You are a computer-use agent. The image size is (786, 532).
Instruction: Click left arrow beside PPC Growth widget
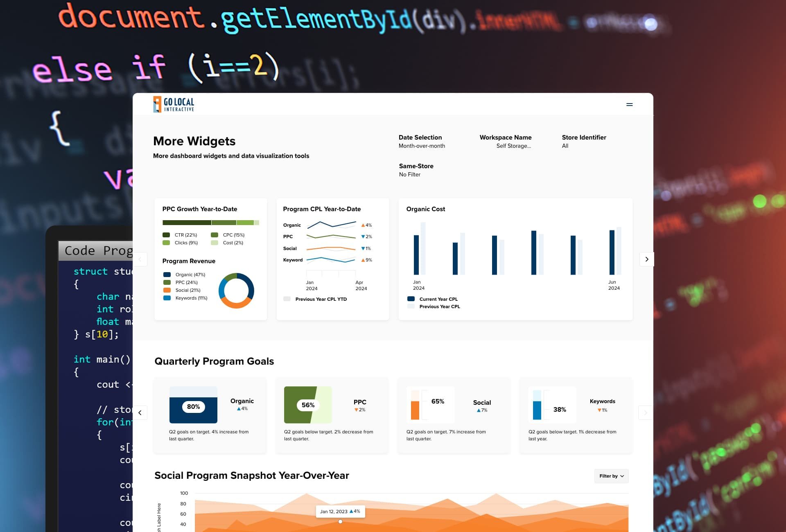point(140,259)
